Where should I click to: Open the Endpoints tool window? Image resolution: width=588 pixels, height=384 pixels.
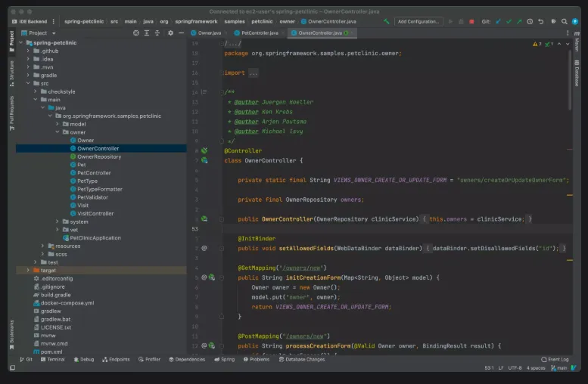[116, 360]
